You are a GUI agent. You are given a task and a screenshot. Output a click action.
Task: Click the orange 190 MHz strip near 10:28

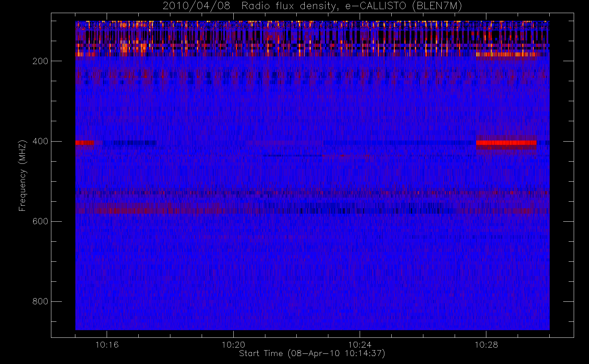click(506, 55)
